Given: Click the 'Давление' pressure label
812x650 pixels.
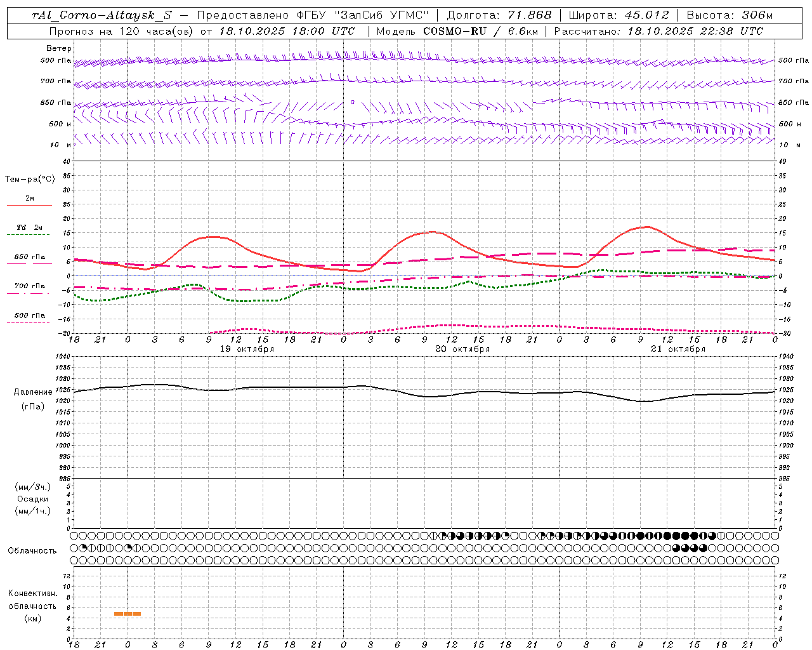Looking at the screenshot, I should [x=33, y=392].
